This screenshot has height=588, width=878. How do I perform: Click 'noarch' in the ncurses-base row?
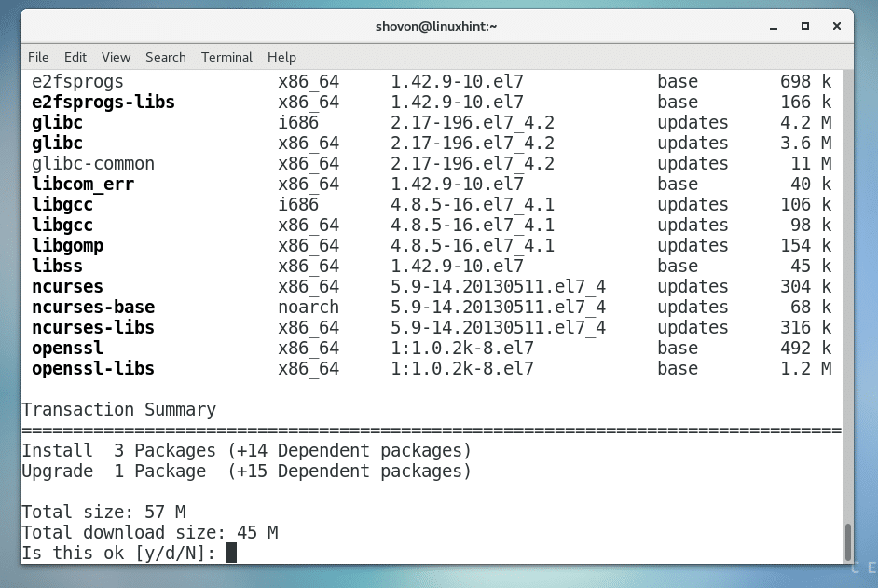click(309, 308)
